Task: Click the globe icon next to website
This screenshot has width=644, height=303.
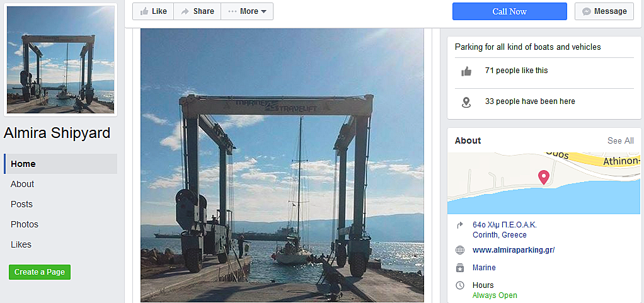Action: [460, 250]
